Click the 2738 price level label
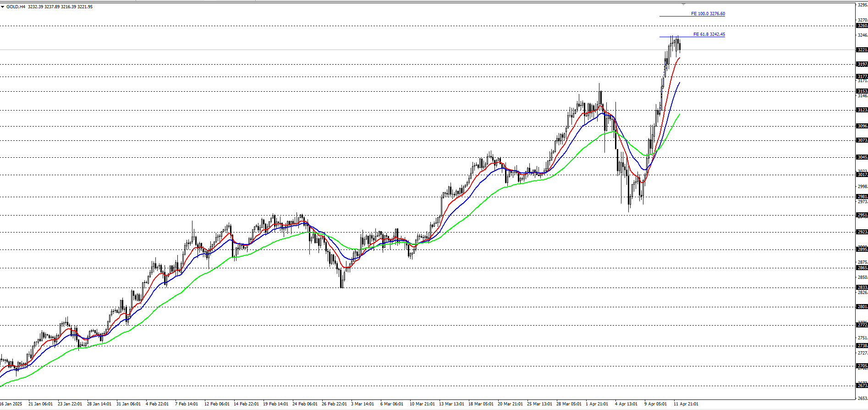 (862, 346)
